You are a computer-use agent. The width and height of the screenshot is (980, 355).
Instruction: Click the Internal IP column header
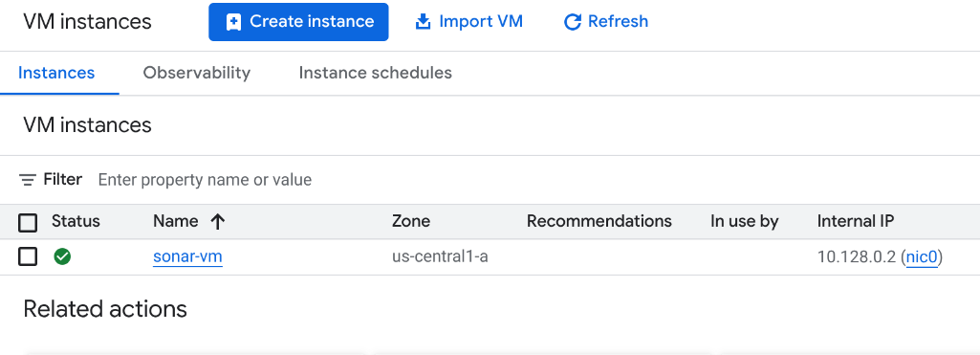point(856,221)
